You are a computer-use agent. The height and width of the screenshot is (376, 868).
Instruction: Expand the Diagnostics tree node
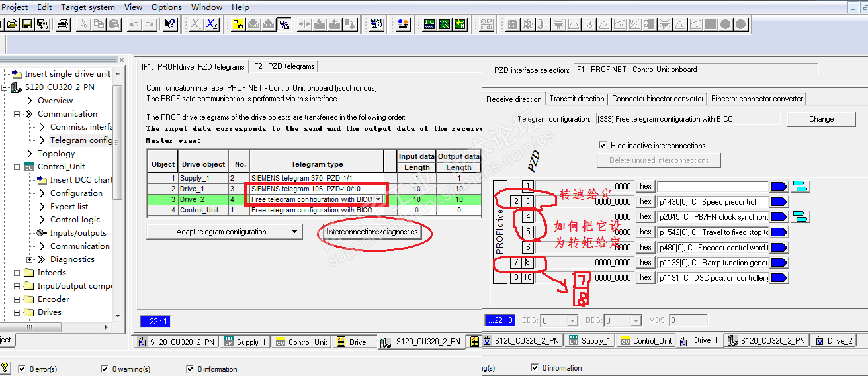tap(30, 259)
